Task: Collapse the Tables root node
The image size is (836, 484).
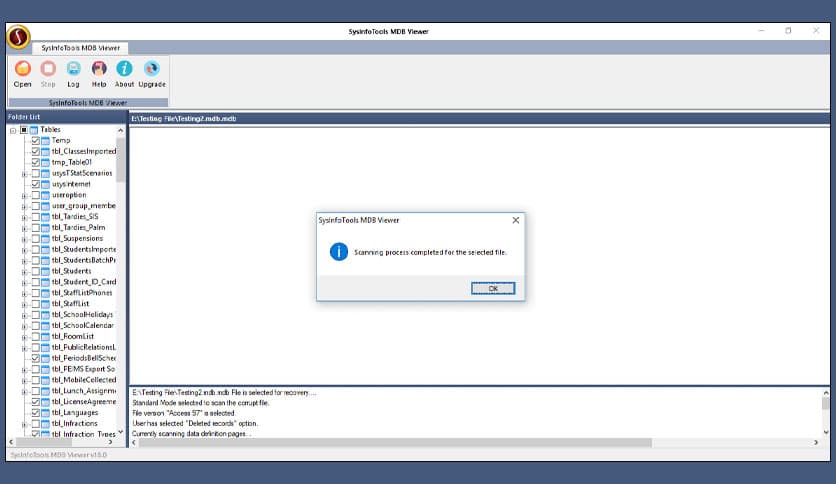Action: click(13, 131)
